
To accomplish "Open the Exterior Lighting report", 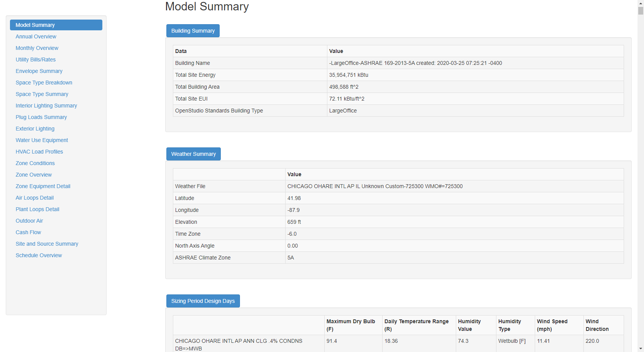I will [35, 129].
